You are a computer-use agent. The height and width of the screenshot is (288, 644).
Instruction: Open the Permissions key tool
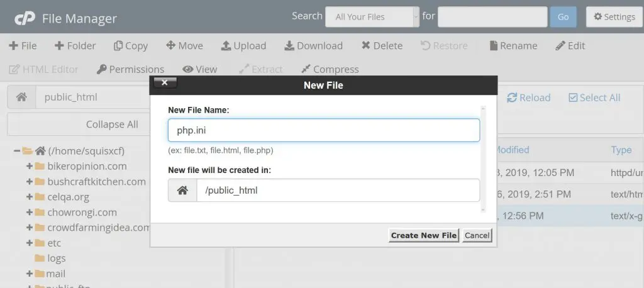tap(130, 69)
